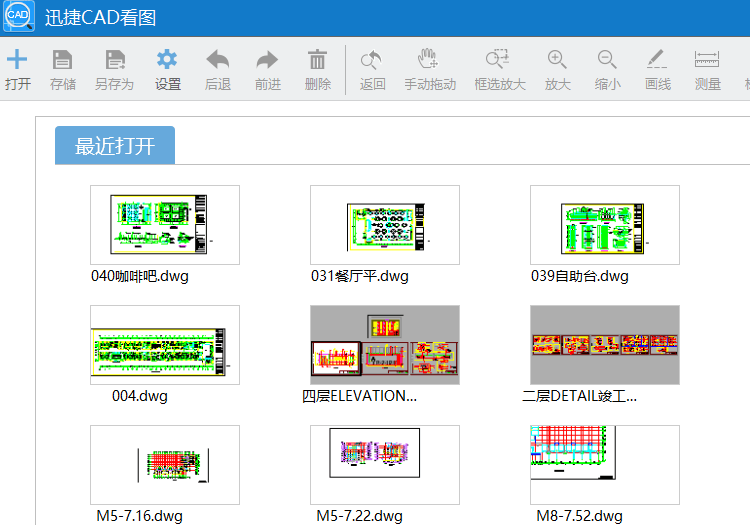Open the 031餐厅平.dwg thumbnail
The height and width of the screenshot is (525, 750).
pyautogui.click(x=385, y=225)
